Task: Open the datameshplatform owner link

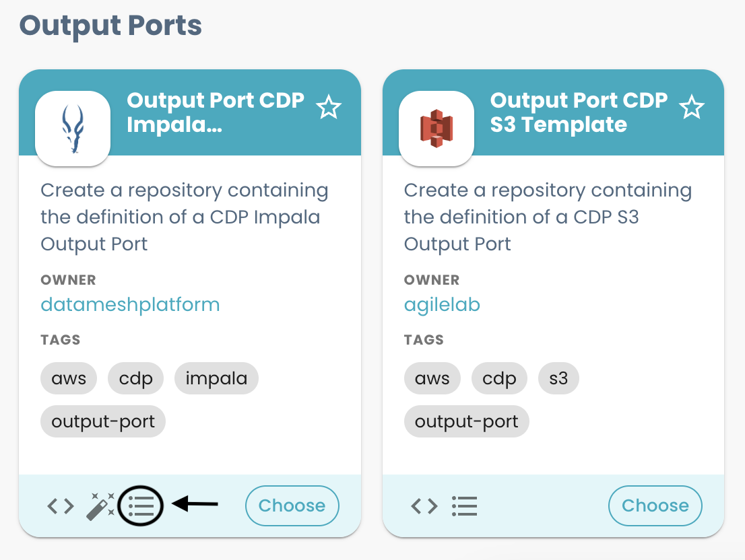Action: point(130,305)
